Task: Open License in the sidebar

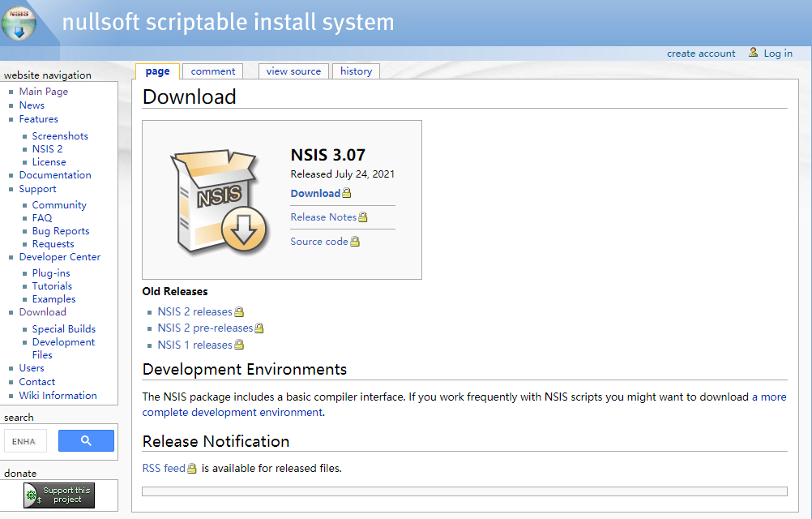Action: click(49, 161)
